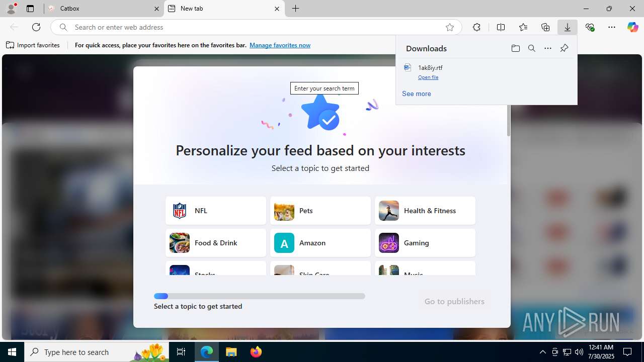Image resolution: width=644 pixels, height=362 pixels.
Task: Pin the Downloads panel
Action: 564,48
